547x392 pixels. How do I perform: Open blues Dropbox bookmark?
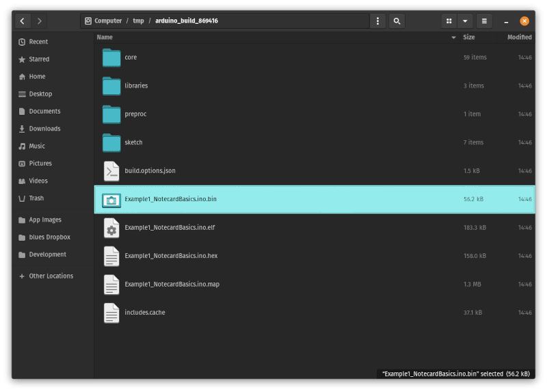click(53, 237)
